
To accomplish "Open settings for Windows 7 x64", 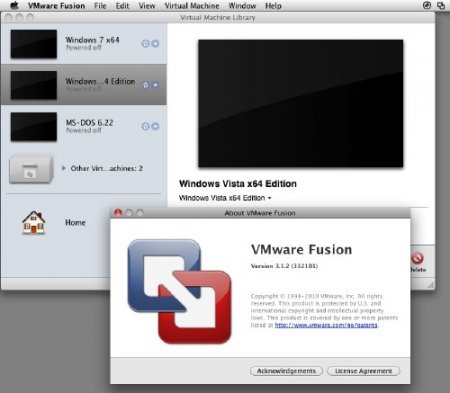I will 145,44.
